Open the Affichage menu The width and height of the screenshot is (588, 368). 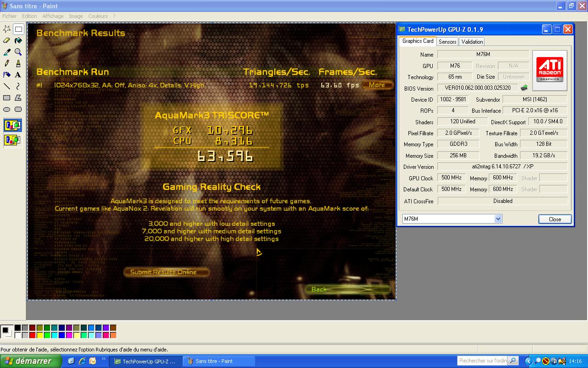[53, 16]
